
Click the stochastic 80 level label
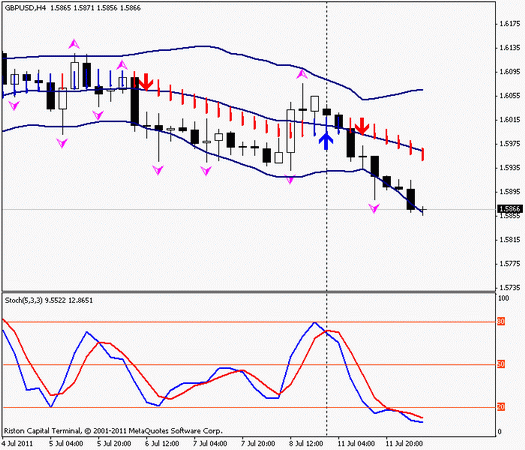(x=501, y=322)
